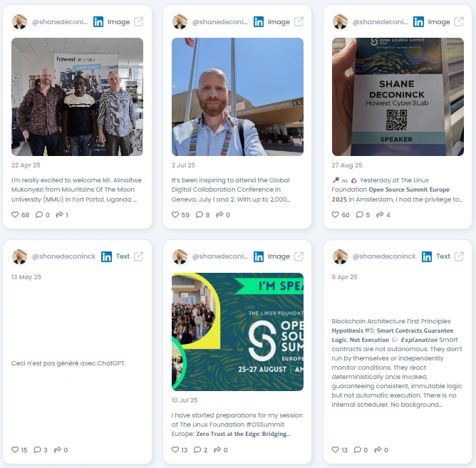The width and height of the screenshot is (476, 468).
Task: Click share arrow showing 4 shares
Action: pyautogui.click(x=380, y=214)
